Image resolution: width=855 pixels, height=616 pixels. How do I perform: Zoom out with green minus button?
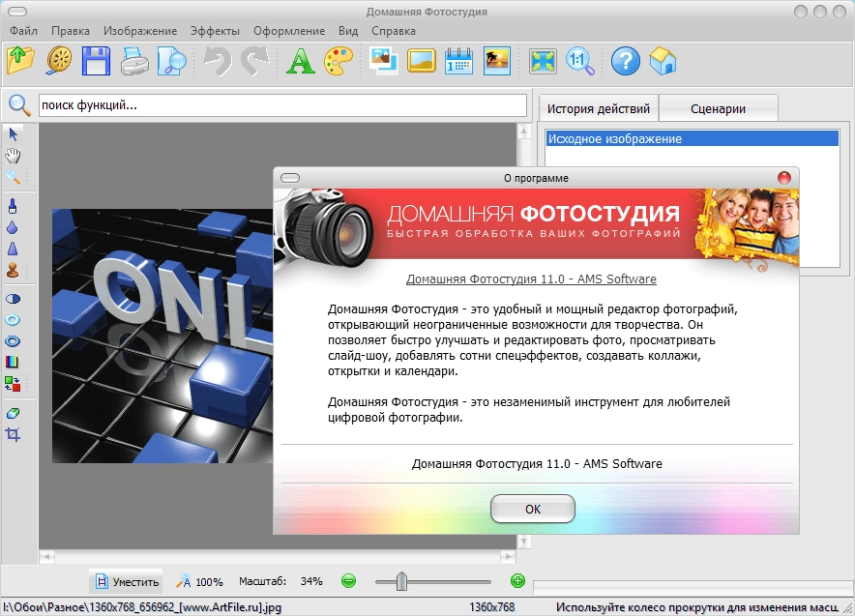[x=348, y=581]
